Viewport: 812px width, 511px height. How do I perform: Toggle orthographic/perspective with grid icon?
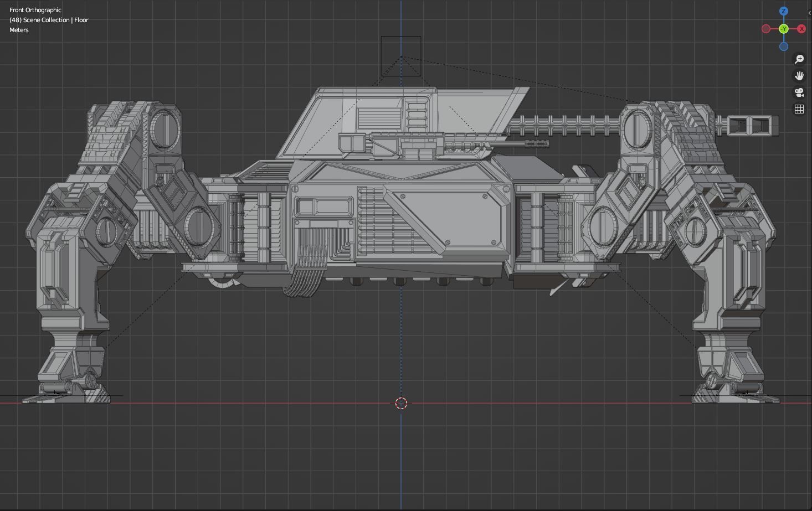pos(799,109)
